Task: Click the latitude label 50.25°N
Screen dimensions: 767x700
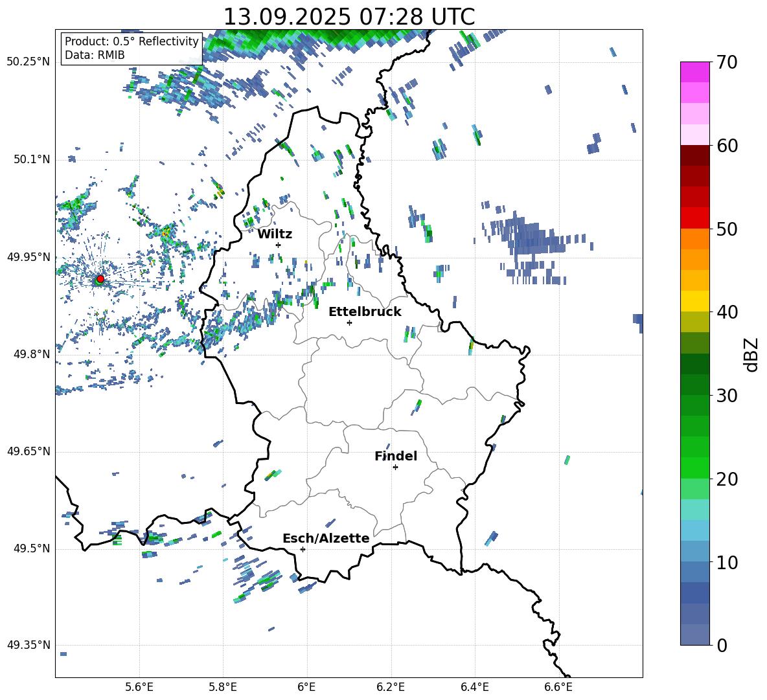Action: click(x=29, y=62)
